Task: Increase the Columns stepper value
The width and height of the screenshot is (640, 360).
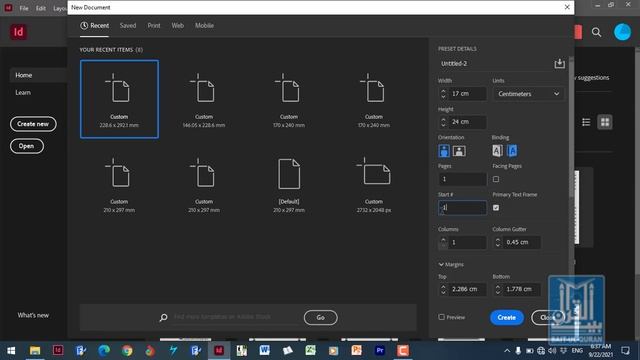Action: [x=443, y=239]
